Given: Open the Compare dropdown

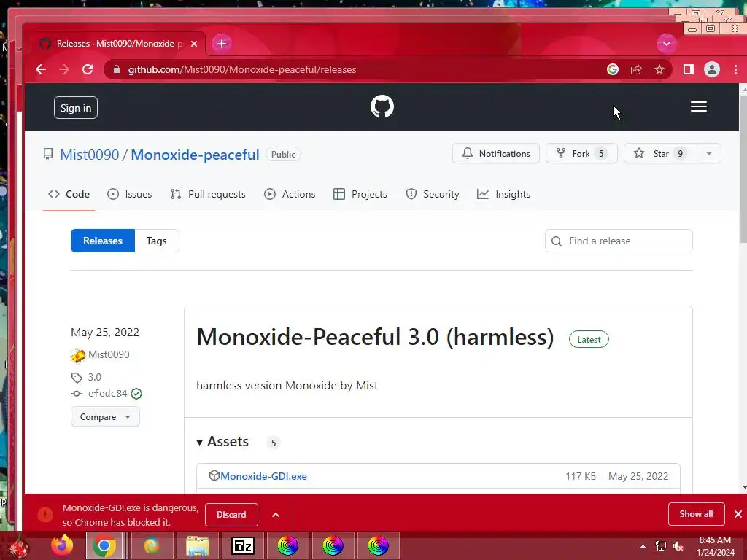Looking at the screenshot, I should point(105,416).
